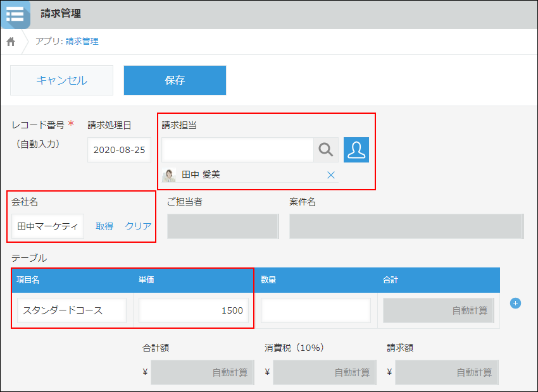Image resolution: width=538 pixels, height=392 pixels.
Task: Click the empty 請求担当 search box
Action: (x=237, y=150)
